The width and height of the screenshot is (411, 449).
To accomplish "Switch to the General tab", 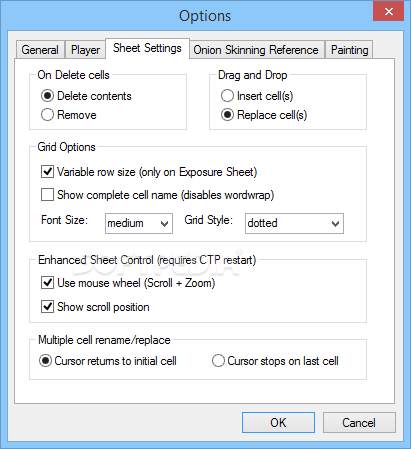I will [x=40, y=50].
